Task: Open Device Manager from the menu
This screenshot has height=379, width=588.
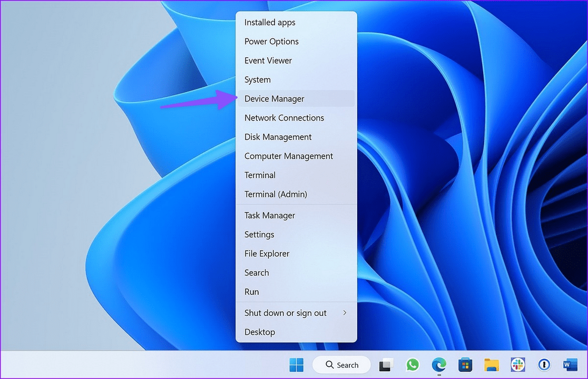Action: pos(274,98)
